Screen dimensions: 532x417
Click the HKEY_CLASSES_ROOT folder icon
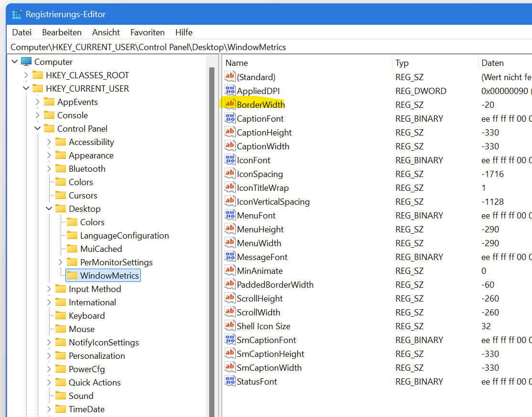(x=38, y=75)
